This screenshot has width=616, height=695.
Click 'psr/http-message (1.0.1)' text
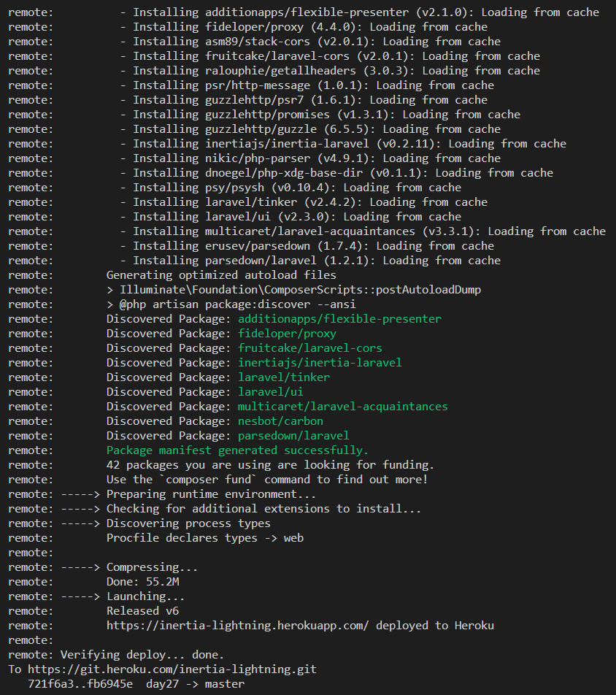click(x=286, y=85)
